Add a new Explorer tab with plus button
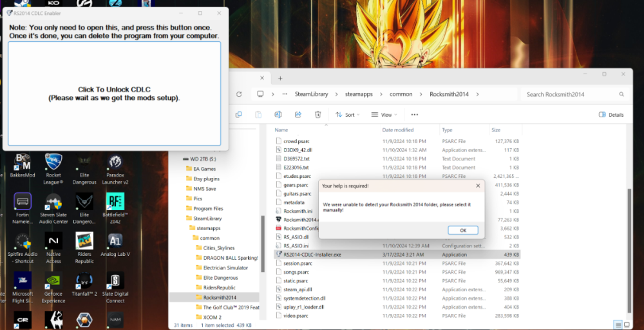The image size is (644, 330). [280, 78]
